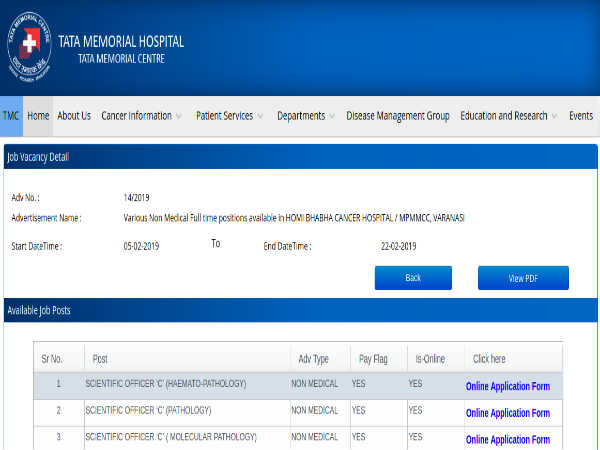Open the About Us page

[74, 116]
